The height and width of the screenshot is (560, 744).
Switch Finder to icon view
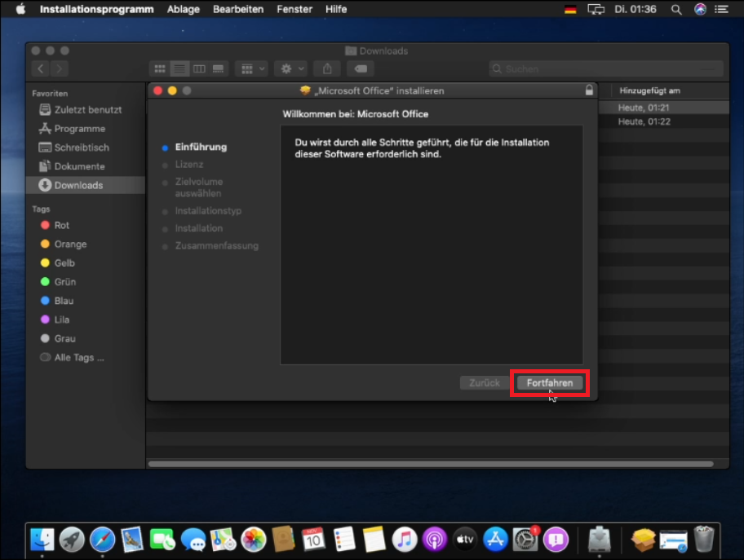[160, 69]
